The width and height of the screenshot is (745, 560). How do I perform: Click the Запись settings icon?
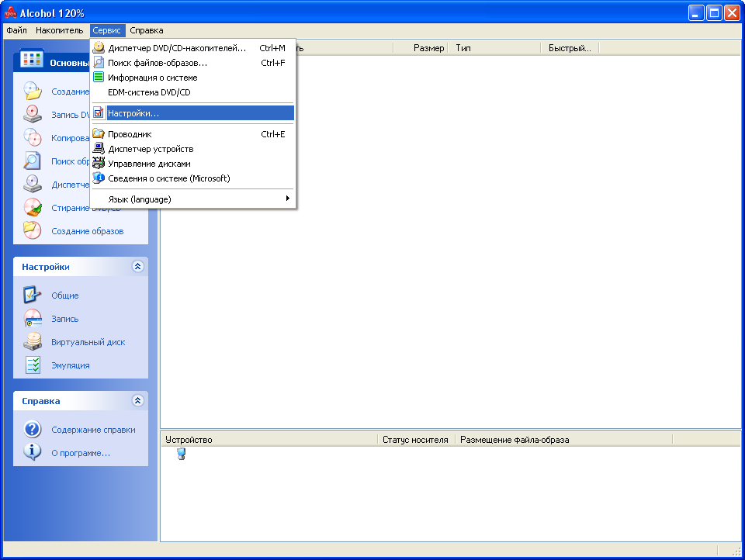point(32,319)
